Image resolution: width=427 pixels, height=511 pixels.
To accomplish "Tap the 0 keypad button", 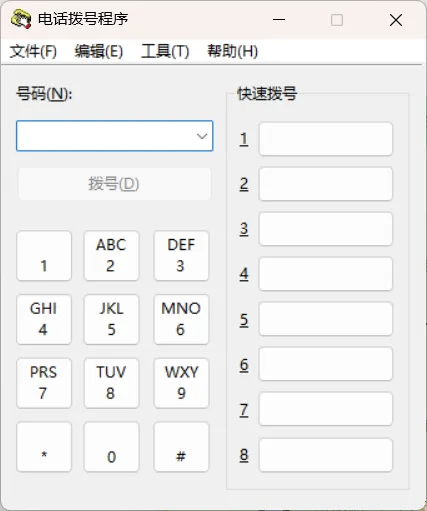I will [x=111, y=447].
